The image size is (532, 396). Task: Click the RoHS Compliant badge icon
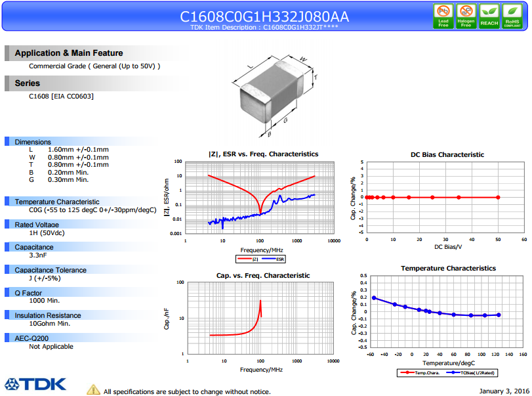512,15
